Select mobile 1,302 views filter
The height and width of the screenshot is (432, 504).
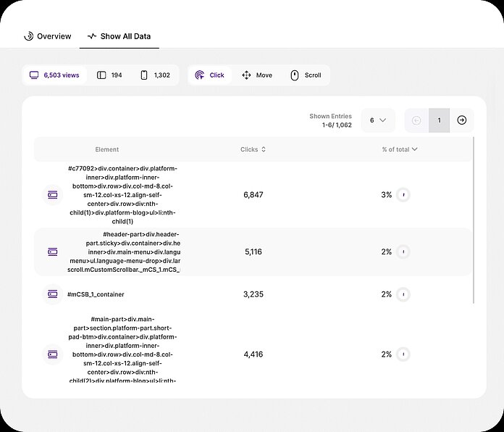click(x=155, y=75)
